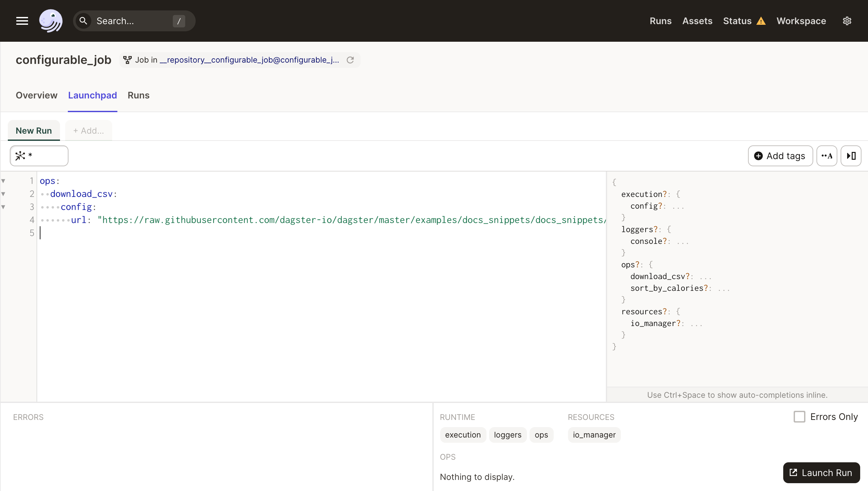Click the split pane toggle icon
Image resolution: width=868 pixels, height=491 pixels.
(x=851, y=156)
